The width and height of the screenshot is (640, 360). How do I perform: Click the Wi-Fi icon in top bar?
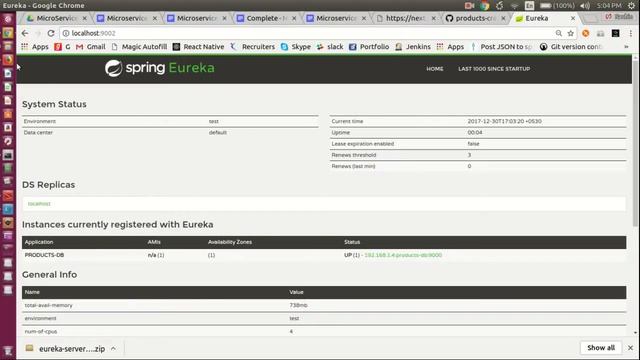[x=514, y=6]
